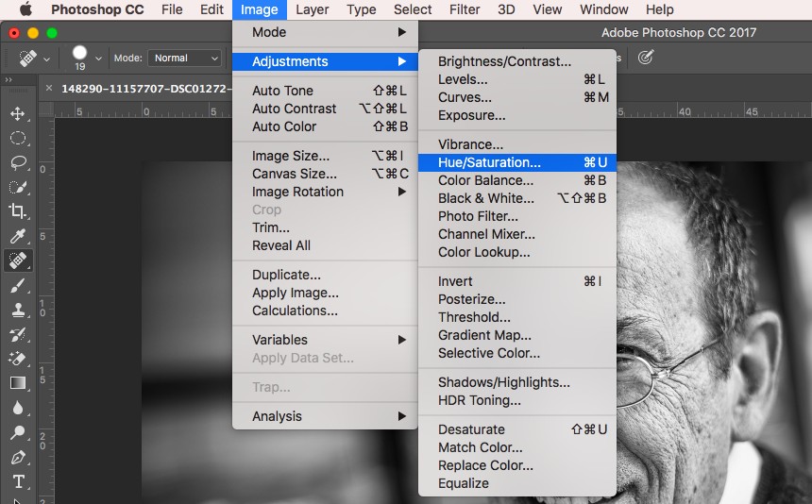This screenshot has height=504, width=812.
Task: Expand the Mode submenu
Action: [325, 32]
